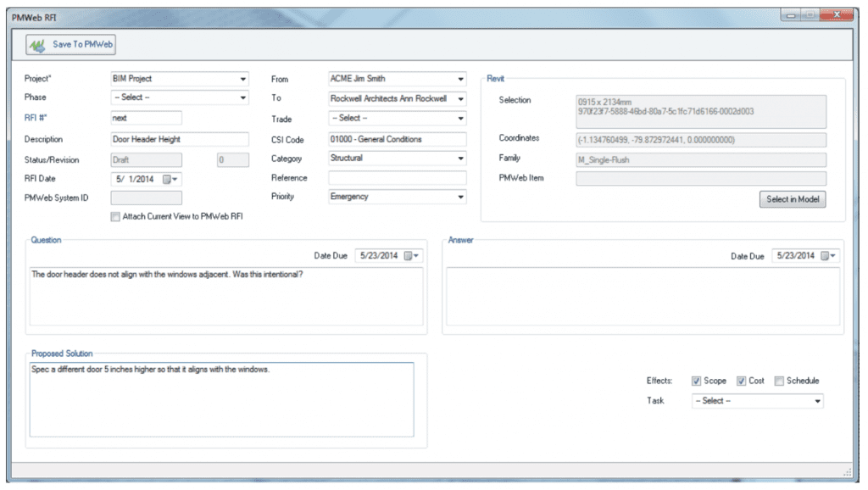Click the RFI # input field
This screenshot has height=490, width=868.
(x=146, y=118)
